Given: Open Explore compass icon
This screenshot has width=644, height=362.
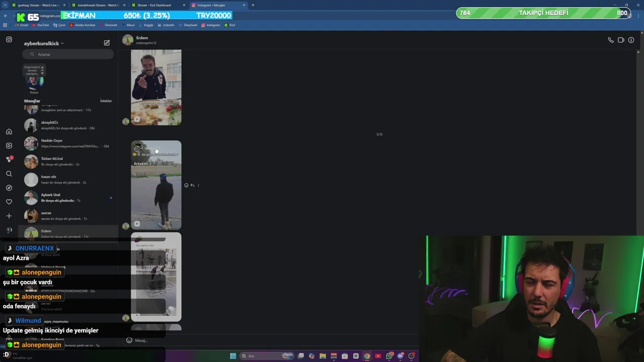Looking at the screenshot, I should 9,188.
